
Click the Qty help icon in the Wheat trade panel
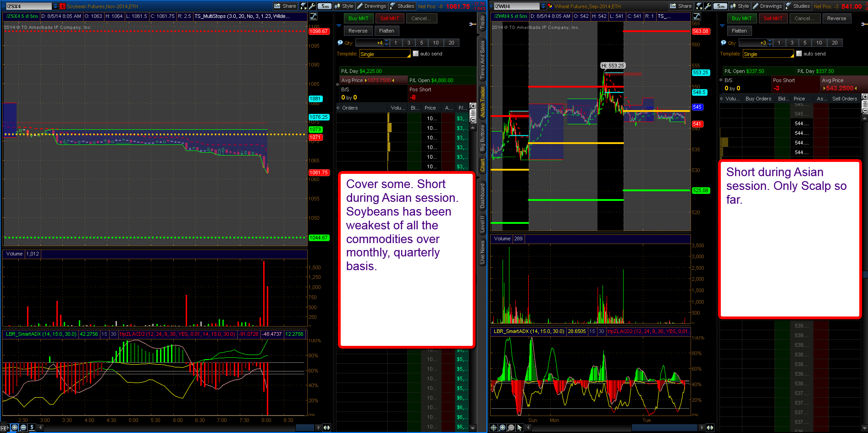(723, 43)
